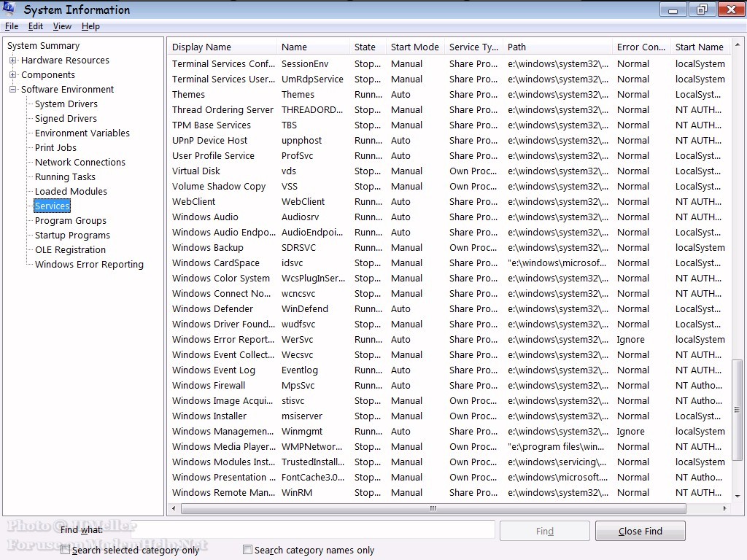Sort by the Start Mode column header
This screenshot has height=560, width=747.
415,47
